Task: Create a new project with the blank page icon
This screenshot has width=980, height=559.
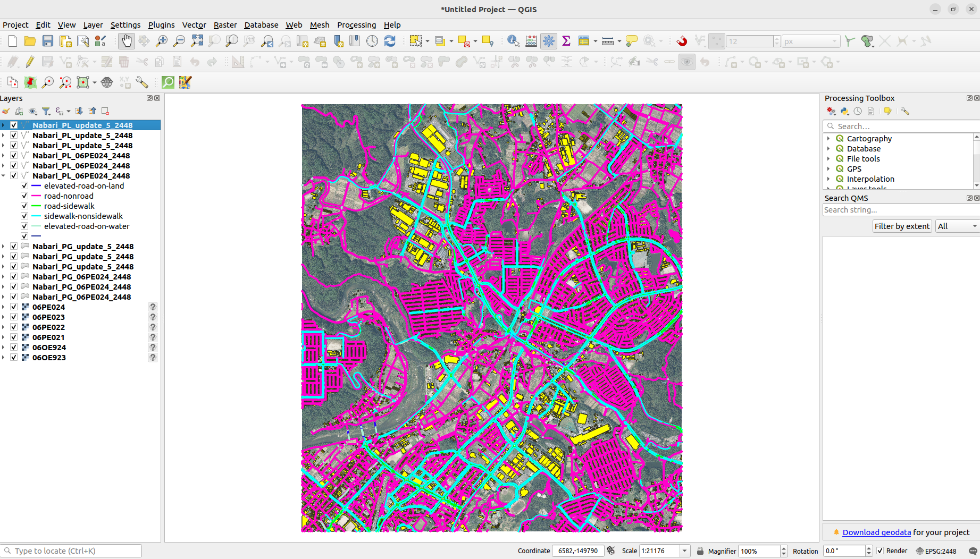Action: click(13, 41)
